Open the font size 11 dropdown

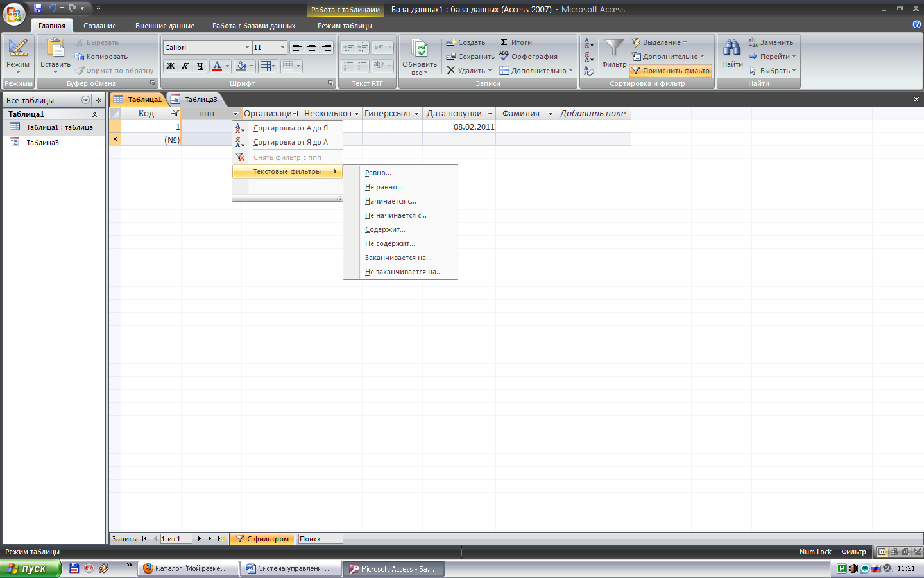[x=282, y=48]
